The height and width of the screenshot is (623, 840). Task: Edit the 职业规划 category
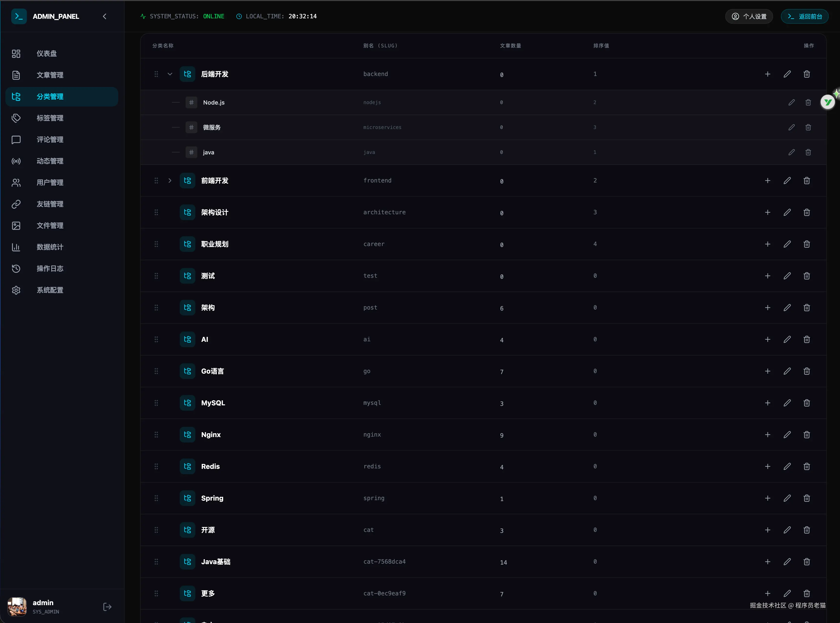point(787,244)
